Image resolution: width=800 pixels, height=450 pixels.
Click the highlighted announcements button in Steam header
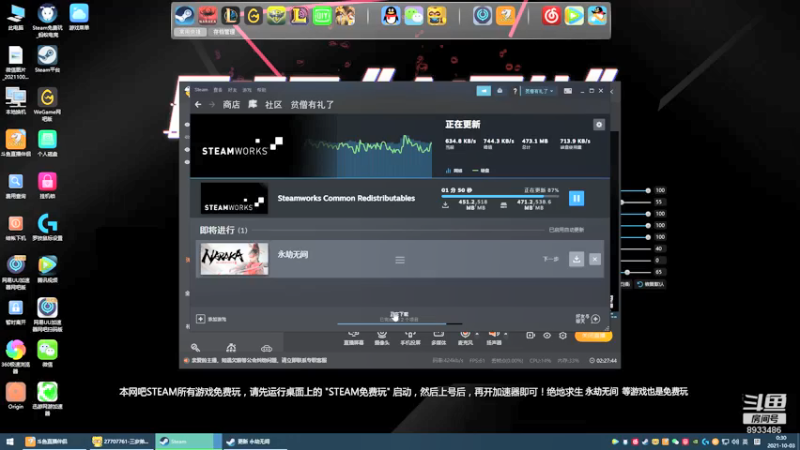tap(483, 91)
